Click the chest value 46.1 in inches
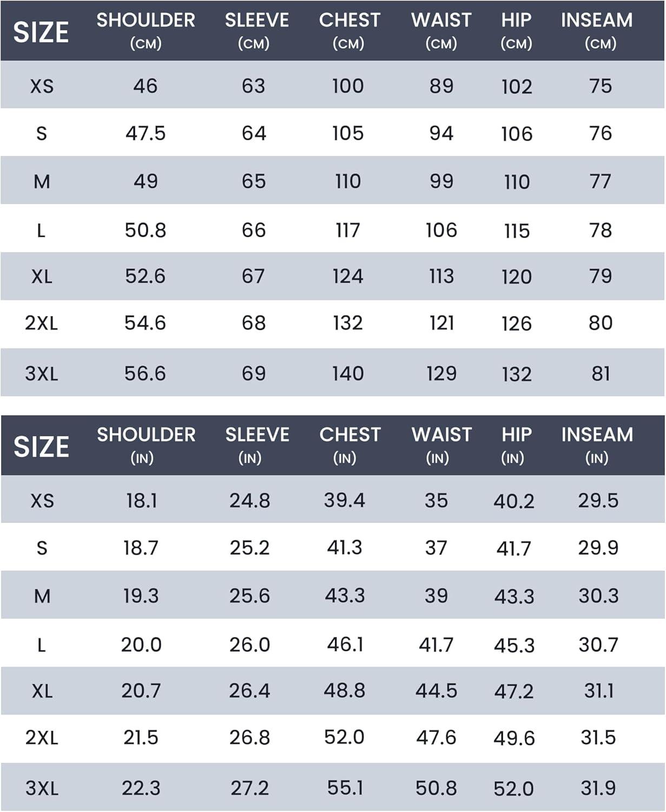This screenshot has height=812, width=666. click(x=345, y=644)
